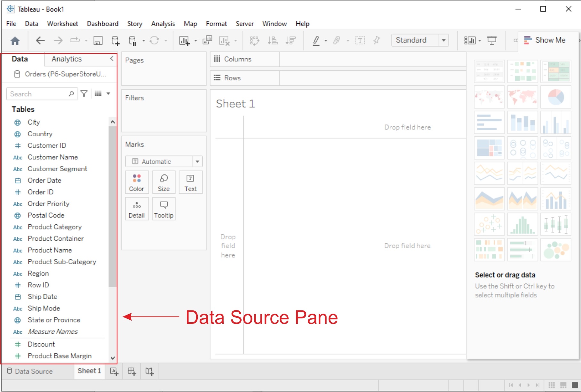Select the Customer Name field
The width and height of the screenshot is (581, 392).
(x=53, y=157)
